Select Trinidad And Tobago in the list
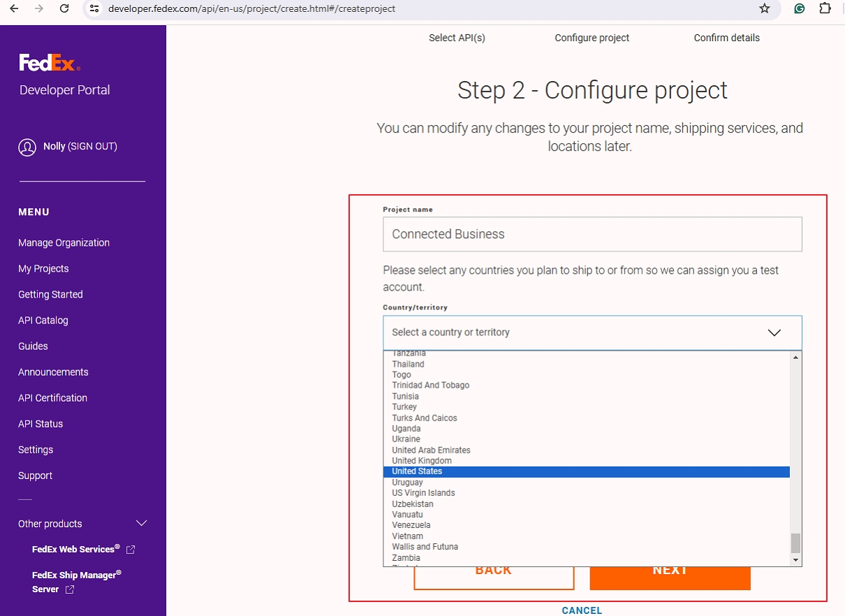Viewport: 845px width, 616px height. (587, 386)
